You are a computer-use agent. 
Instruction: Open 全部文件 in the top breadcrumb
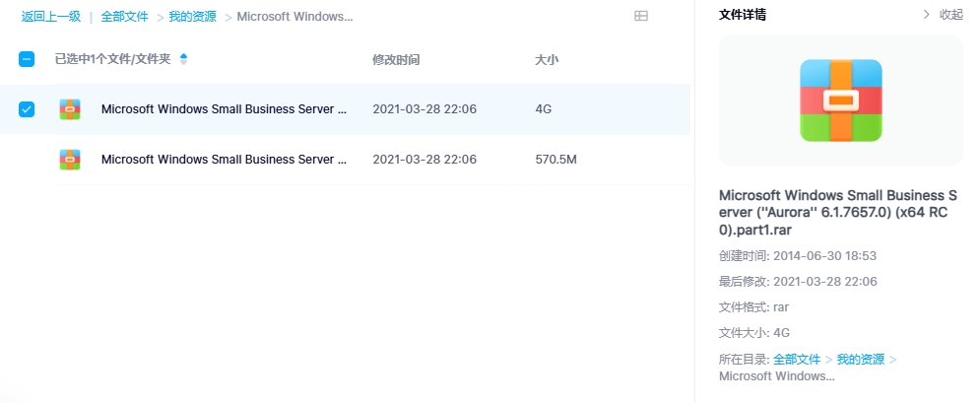(x=125, y=17)
